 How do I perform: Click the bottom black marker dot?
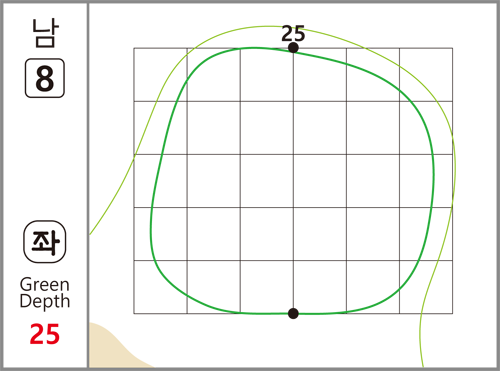293,313
